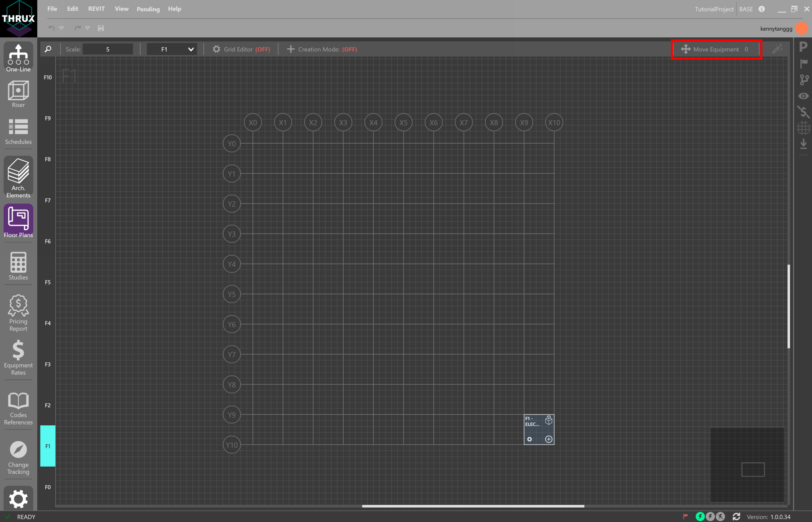Open the Pending menu
This screenshot has width=812, height=522.
[148, 9]
